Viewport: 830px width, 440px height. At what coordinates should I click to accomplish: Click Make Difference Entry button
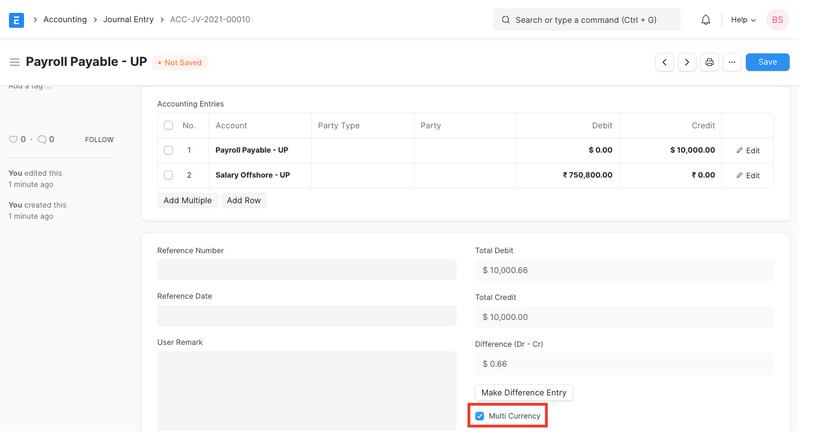point(523,393)
